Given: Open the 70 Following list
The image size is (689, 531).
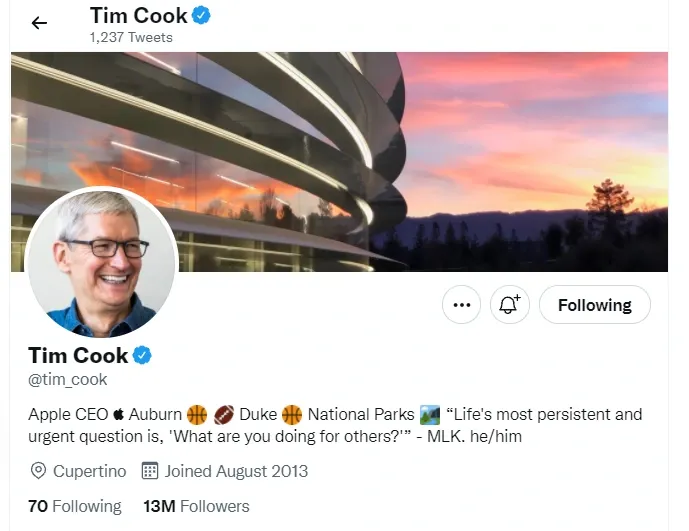Looking at the screenshot, I should tap(75, 506).
